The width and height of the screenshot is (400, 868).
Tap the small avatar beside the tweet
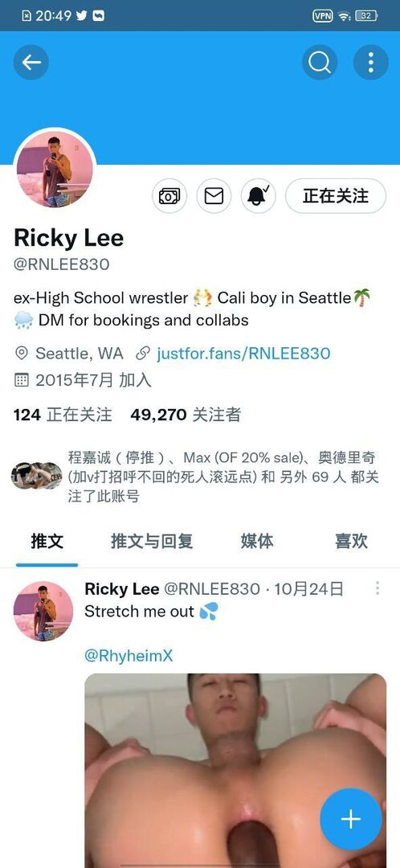[x=43, y=611]
